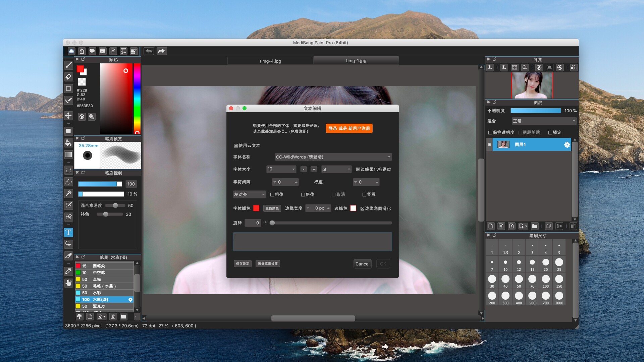Select the Magic Wand tool
This screenshot has height=362, width=644.
coord(68,193)
